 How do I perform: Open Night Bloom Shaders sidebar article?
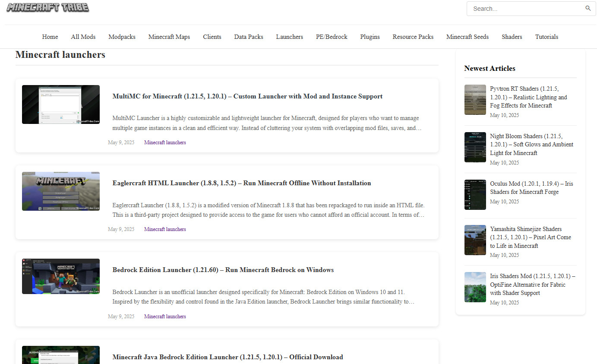532,145
